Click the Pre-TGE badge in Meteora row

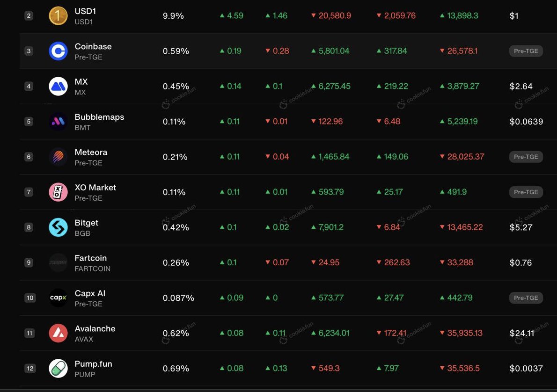click(x=526, y=157)
